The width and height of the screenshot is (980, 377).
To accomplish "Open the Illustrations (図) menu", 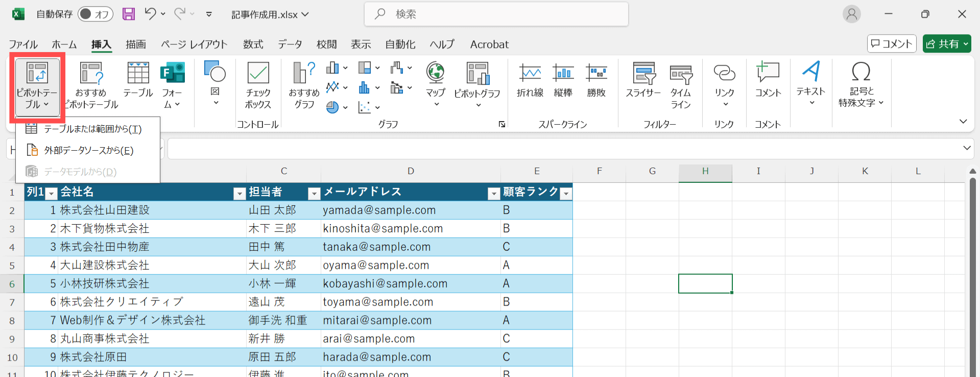I will [215, 83].
